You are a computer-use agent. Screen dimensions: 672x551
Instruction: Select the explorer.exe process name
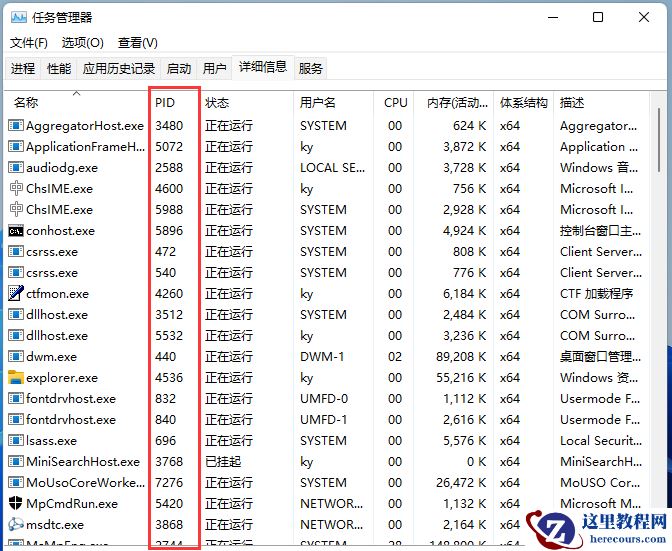(62, 377)
